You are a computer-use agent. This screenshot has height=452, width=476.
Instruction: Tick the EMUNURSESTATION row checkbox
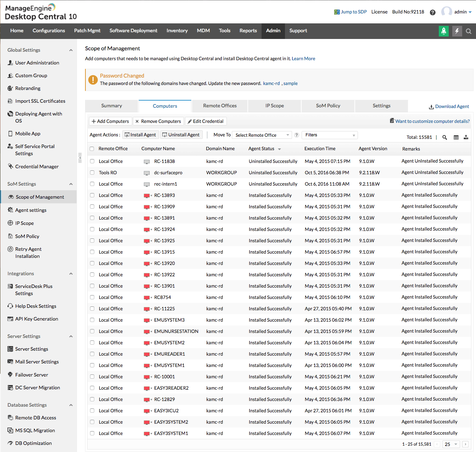[x=92, y=331]
